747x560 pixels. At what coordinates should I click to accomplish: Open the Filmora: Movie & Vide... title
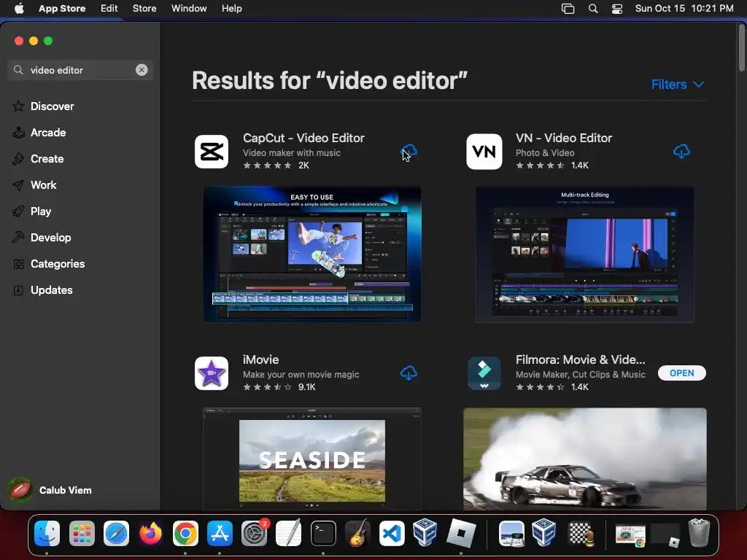pyautogui.click(x=580, y=359)
